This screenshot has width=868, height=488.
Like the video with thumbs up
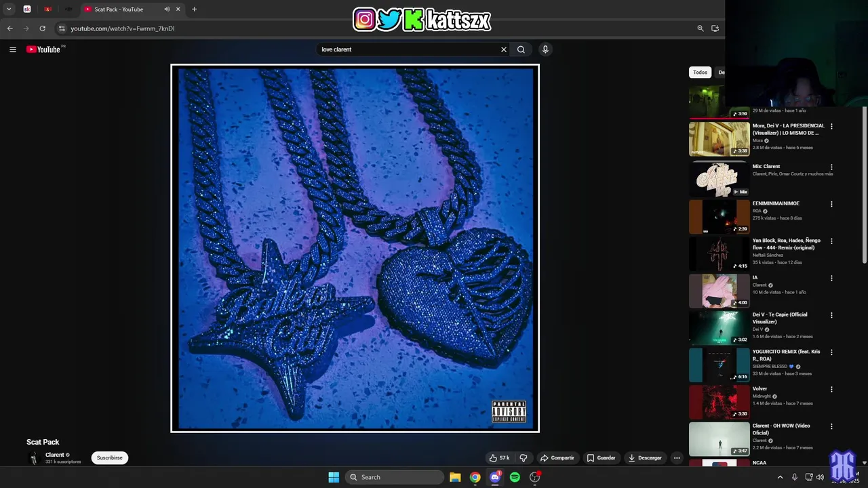pyautogui.click(x=499, y=458)
